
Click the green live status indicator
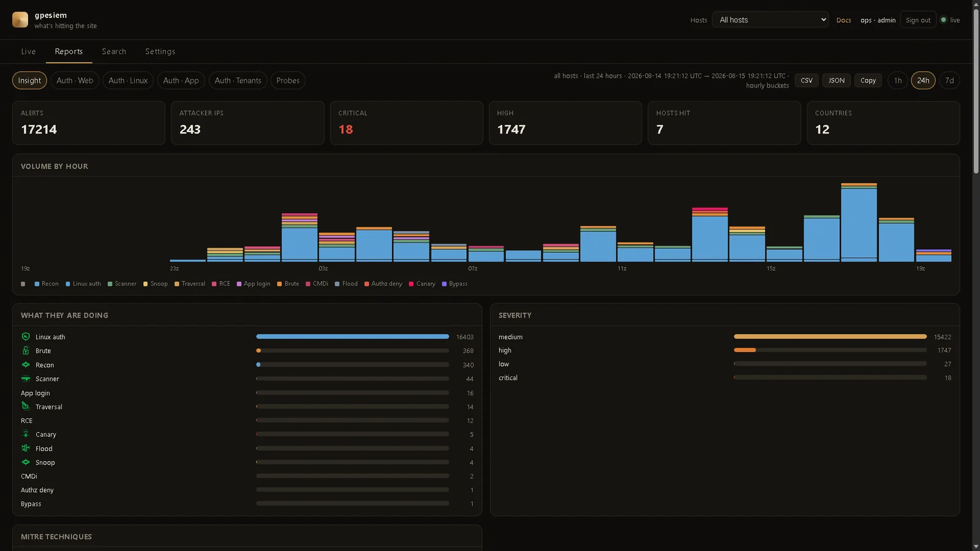tap(943, 20)
